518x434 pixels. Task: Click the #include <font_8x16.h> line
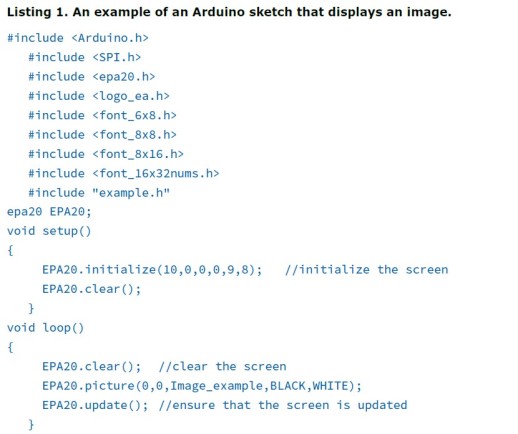pyautogui.click(x=106, y=154)
